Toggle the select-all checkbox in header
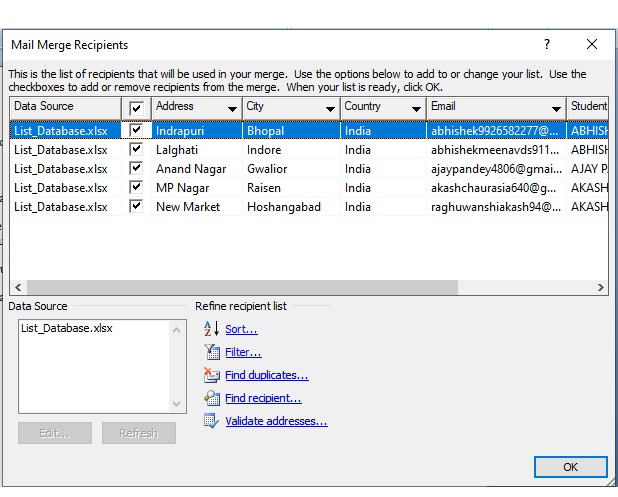Image resolution: width=618 pixels, height=497 pixels. pos(136,108)
